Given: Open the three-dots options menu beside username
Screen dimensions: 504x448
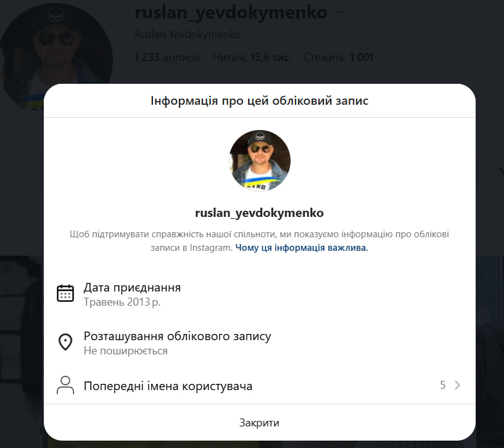Looking at the screenshot, I should point(341,12).
